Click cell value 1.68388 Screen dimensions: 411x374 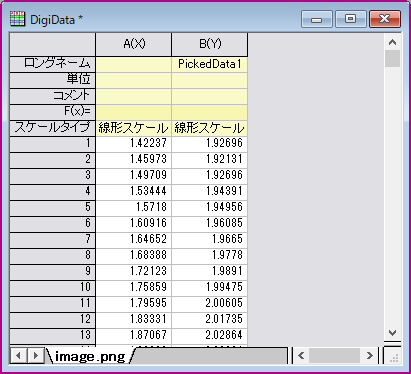click(x=134, y=256)
